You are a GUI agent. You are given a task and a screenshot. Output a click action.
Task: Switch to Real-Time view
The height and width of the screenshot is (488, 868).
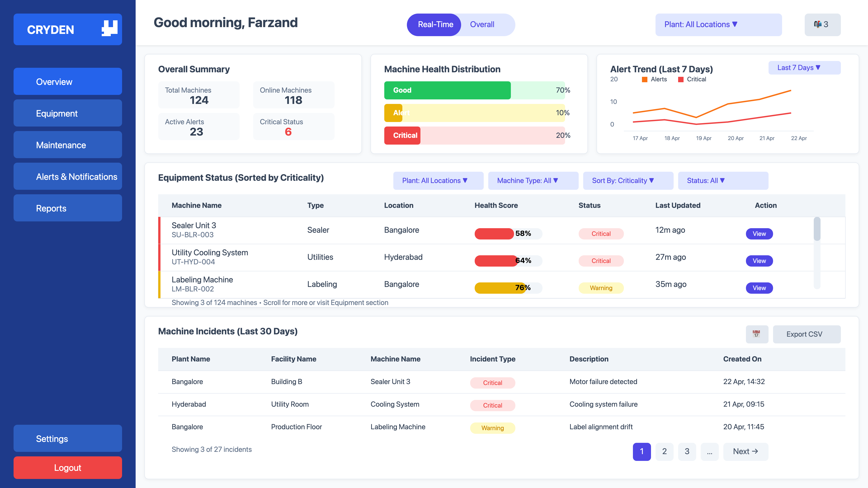pos(434,25)
